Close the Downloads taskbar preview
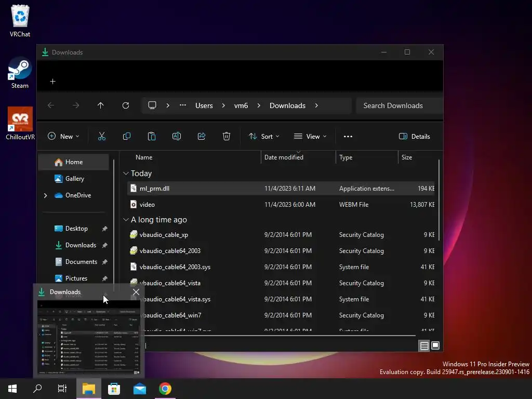532x399 pixels. pyautogui.click(x=136, y=292)
